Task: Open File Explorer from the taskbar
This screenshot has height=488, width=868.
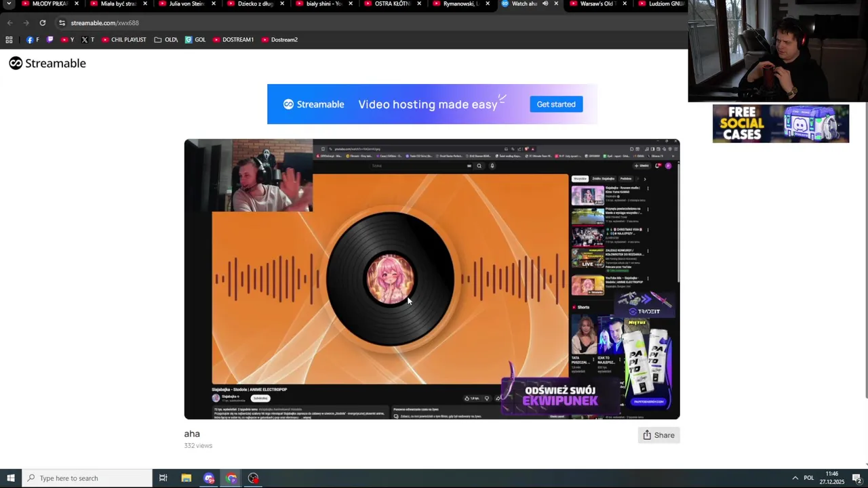Action: [x=186, y=479]
